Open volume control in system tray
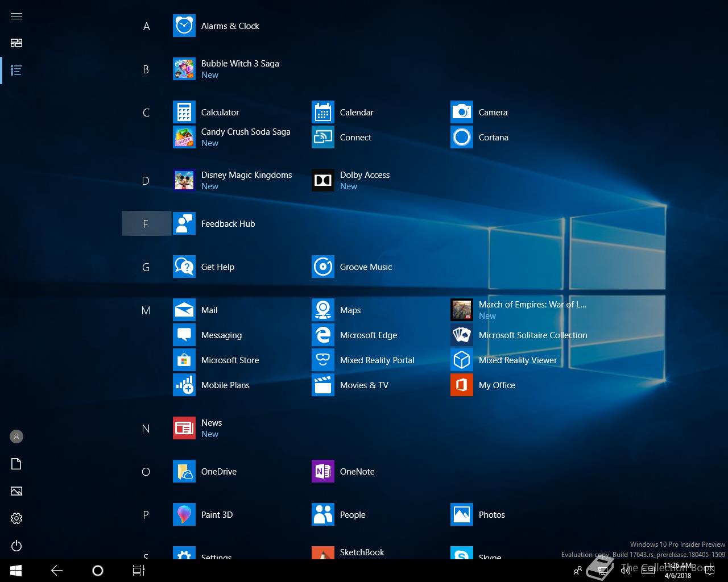Viewport: 728px width, 582px height. [625, 571]
